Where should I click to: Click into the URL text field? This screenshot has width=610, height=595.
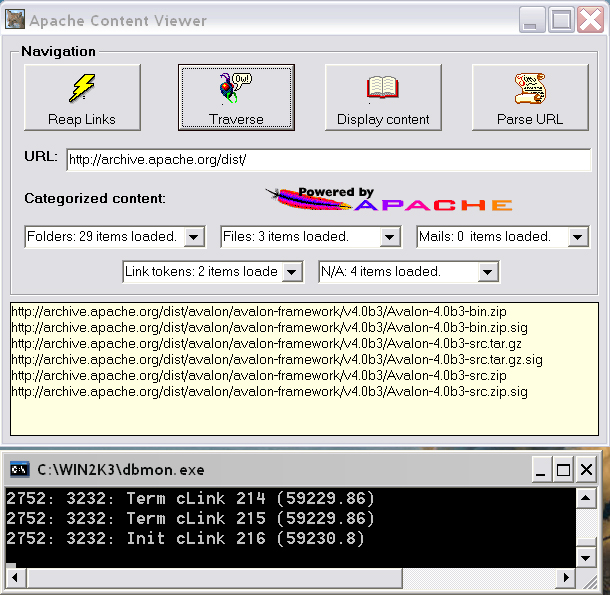point(328,160)
